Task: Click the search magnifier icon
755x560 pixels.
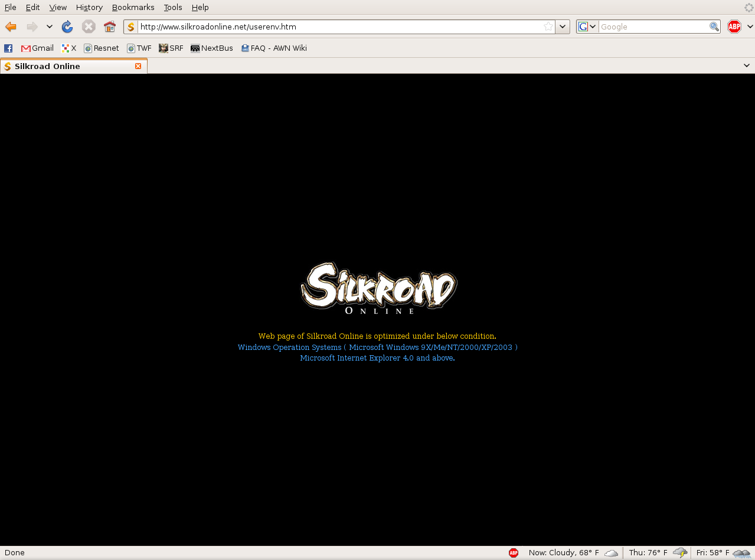Action: click(714, 27)
